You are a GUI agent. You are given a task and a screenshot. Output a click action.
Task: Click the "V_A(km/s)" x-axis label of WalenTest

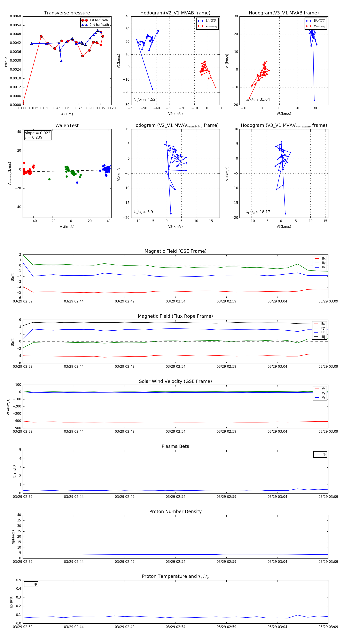[x=67, y=227]
